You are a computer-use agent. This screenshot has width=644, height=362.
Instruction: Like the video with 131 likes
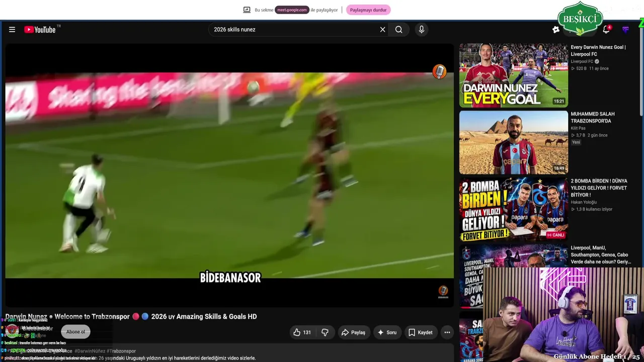(x=302, y=332)
